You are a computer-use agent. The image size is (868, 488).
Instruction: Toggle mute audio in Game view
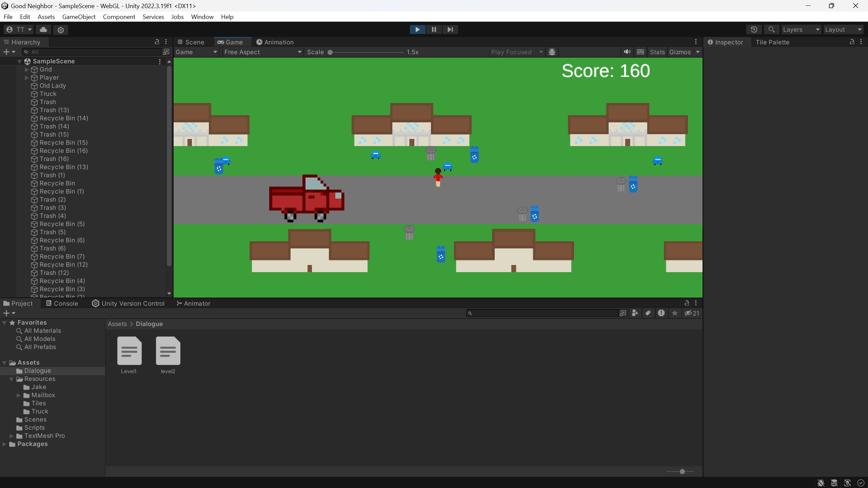tap(627, 52)
